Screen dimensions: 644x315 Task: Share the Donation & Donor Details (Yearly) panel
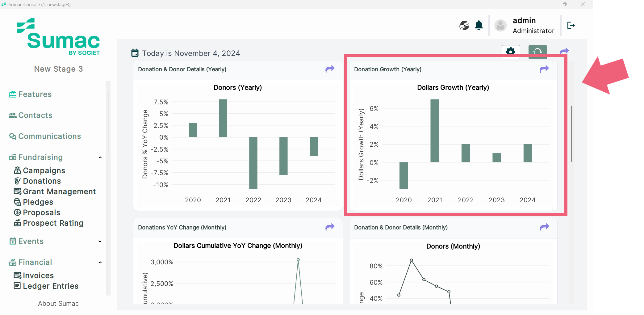pyautogui.click(x=330, y=69)
